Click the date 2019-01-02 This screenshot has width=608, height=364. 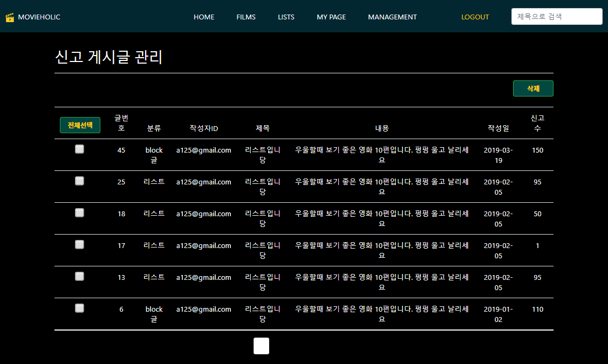point(498,314)
